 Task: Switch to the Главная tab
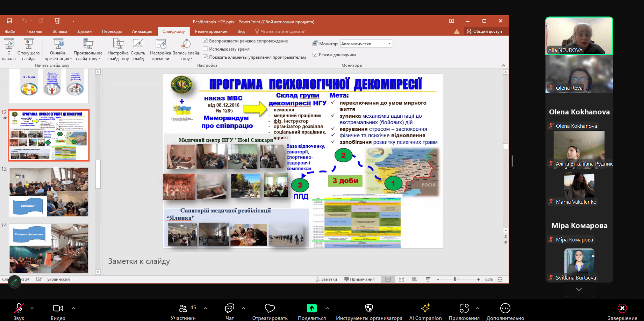34,31
